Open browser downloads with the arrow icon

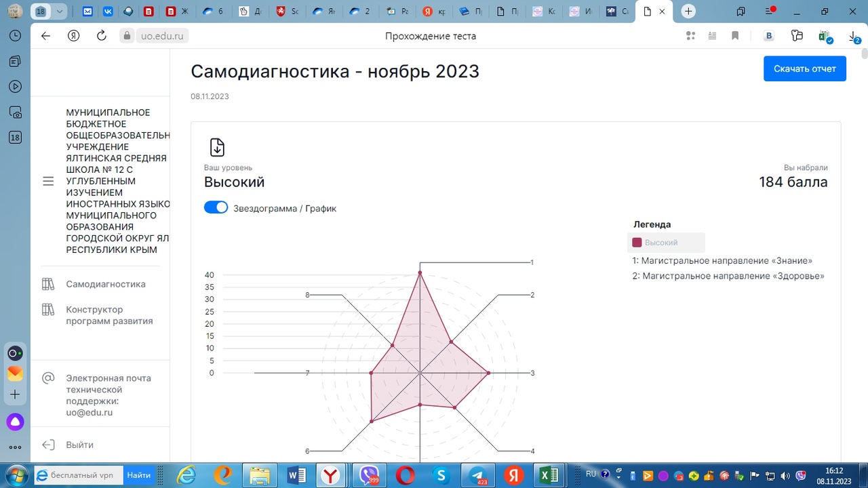click(854, 37)
